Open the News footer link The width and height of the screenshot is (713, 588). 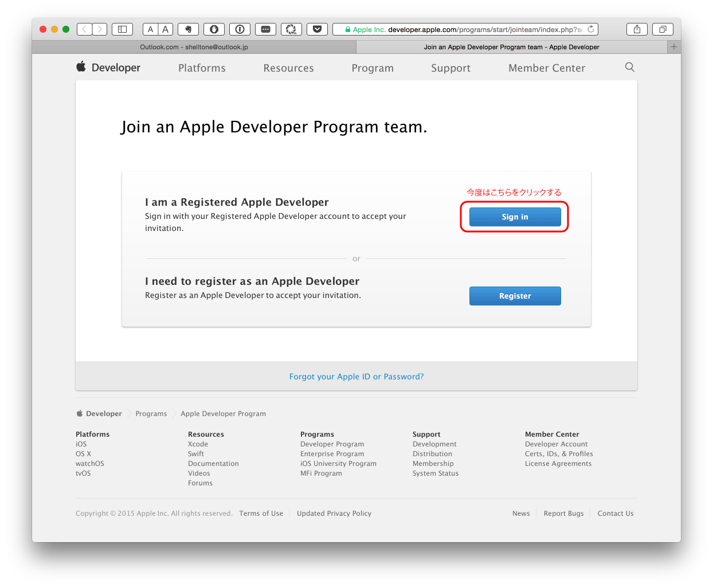(521, 513)
